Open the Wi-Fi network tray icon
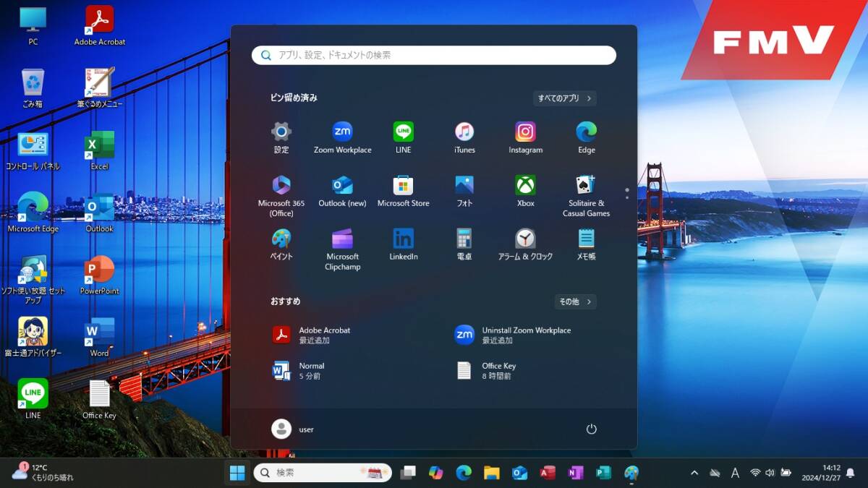 755,473
